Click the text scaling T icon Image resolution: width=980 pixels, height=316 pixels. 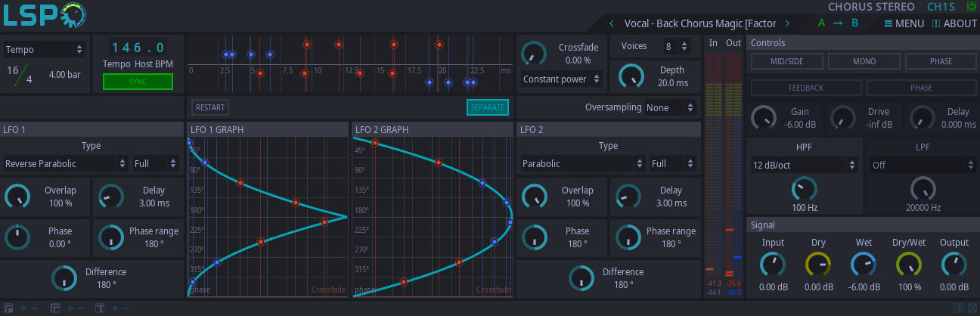[99, 308]
